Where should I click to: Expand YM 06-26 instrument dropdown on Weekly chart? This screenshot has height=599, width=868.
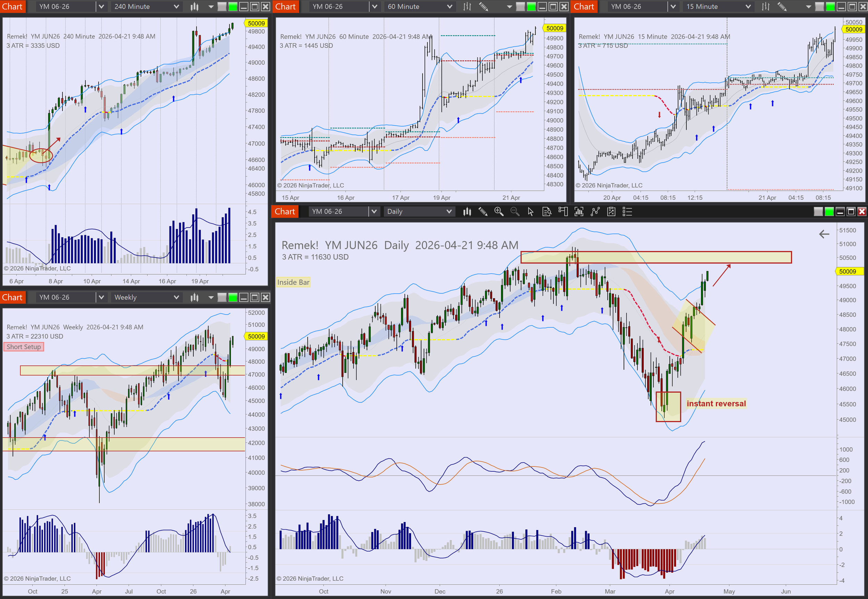[101, 297]
